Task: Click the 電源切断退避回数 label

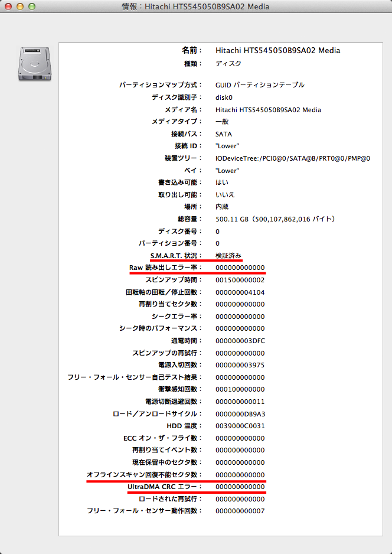Action: [174, 402]
